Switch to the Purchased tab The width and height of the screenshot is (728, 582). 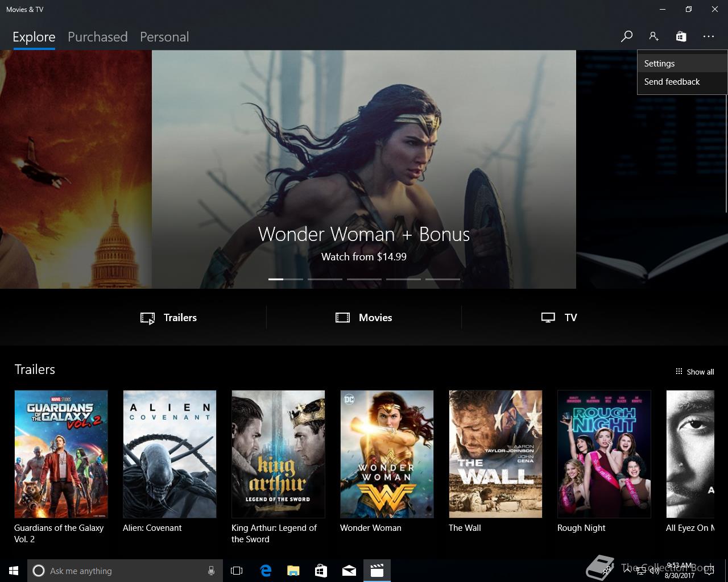point(97,37)
